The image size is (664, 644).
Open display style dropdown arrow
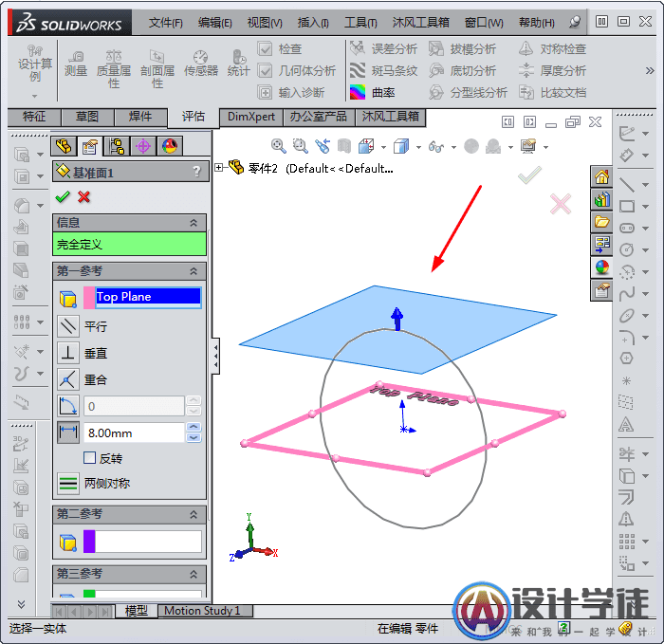[418, 147]
